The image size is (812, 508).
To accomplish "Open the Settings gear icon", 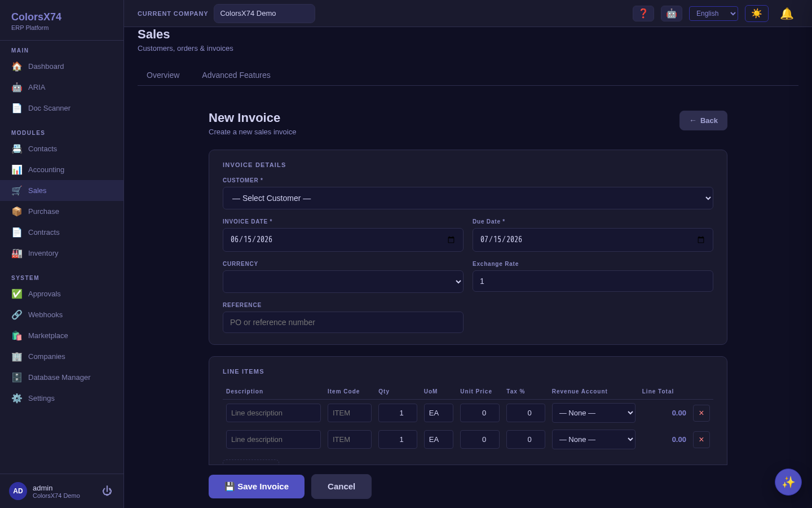I will [x=17, y=398].
